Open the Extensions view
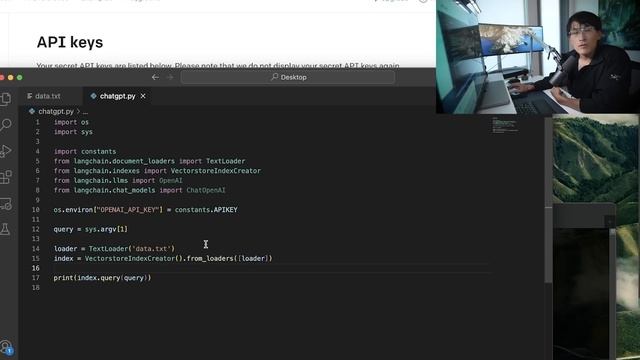 (5, 177)
